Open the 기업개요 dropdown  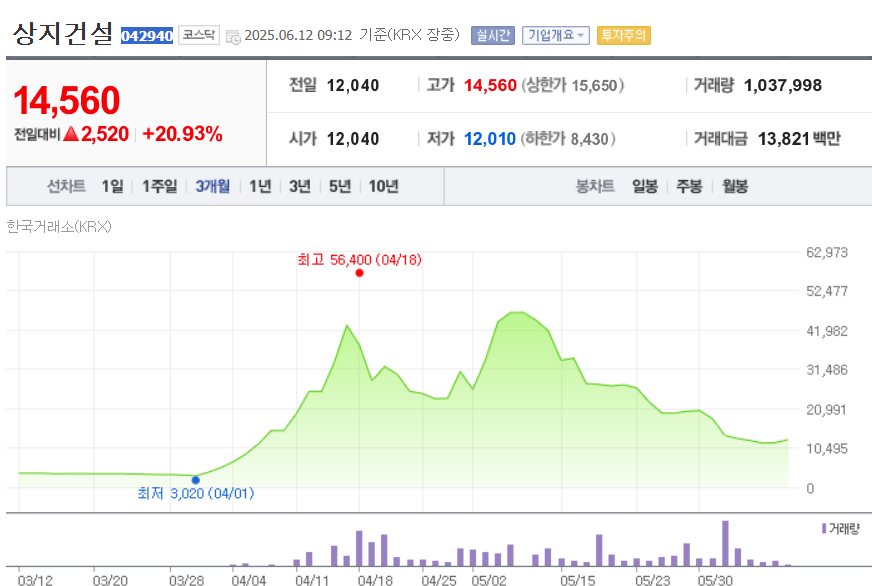tap(556, 36)
